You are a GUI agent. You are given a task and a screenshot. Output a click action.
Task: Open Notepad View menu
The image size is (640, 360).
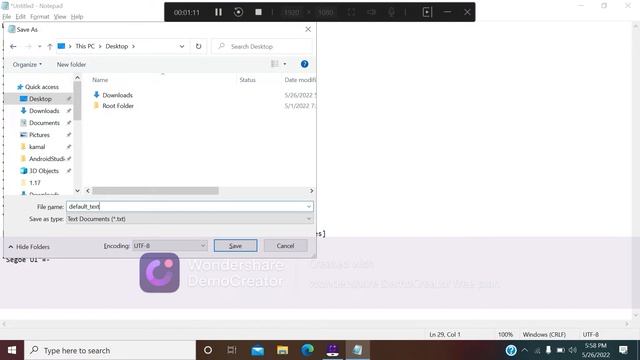(x=60, y=17)
